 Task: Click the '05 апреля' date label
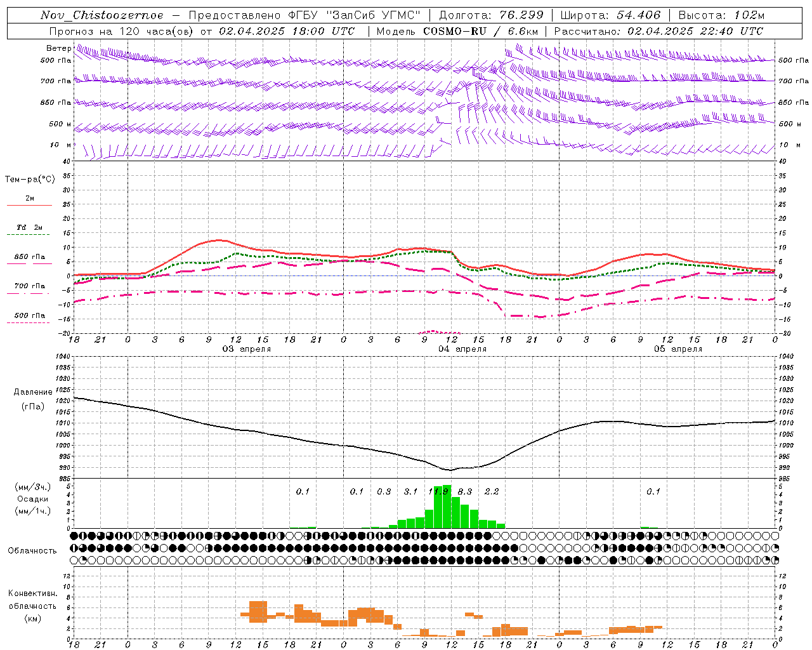pos(678,349)
